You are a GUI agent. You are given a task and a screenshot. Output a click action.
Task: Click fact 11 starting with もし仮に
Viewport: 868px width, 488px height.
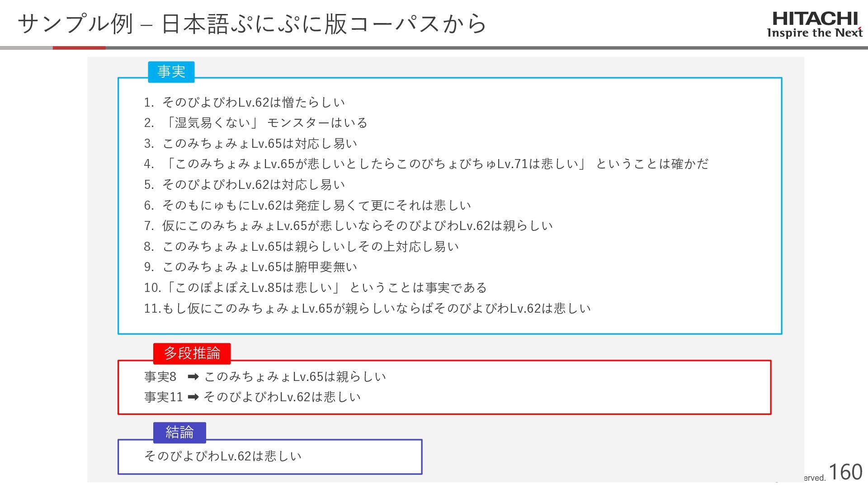click(x=368, y=309)
